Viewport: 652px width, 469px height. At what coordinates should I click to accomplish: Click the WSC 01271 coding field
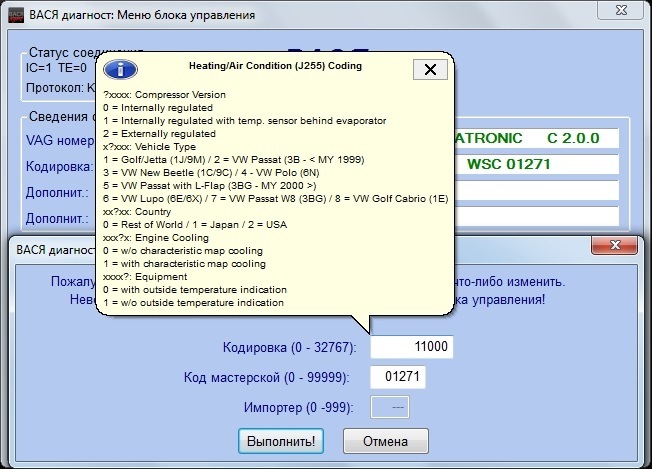tap(536, 164)
